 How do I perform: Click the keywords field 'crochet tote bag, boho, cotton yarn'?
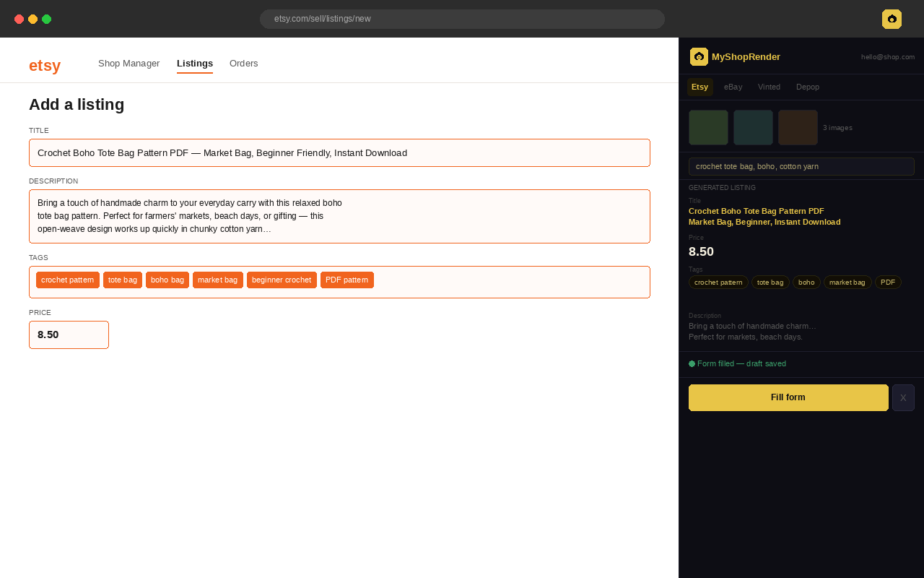(801, 166)
